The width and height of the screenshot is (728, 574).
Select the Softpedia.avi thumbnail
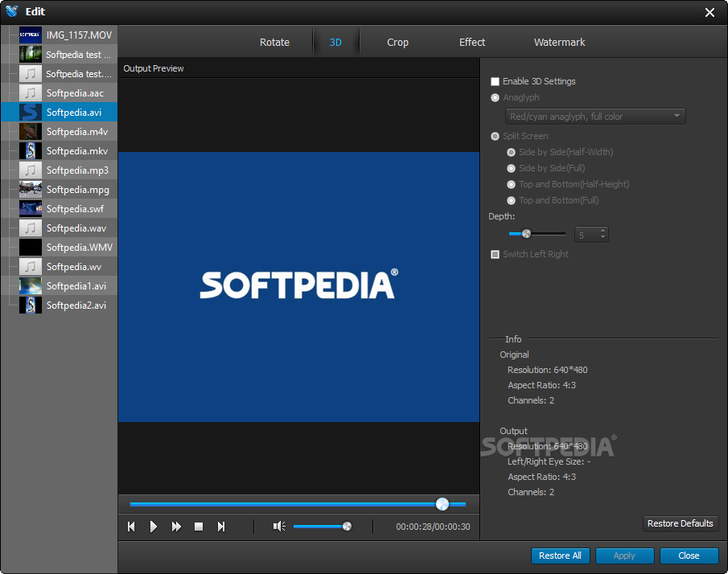(31, 113)
